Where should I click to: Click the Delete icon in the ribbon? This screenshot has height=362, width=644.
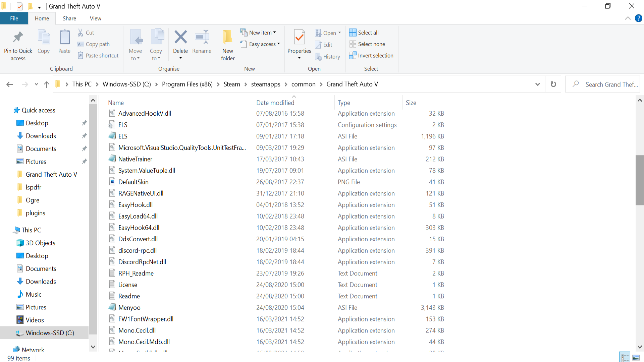pyautogui.click(x=180, y=38)
